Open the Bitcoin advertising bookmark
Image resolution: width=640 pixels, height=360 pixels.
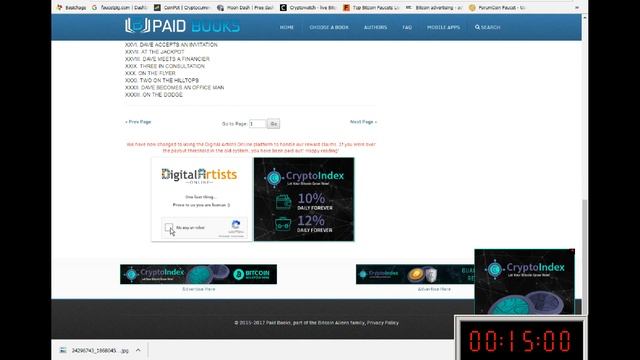[434, 7]
